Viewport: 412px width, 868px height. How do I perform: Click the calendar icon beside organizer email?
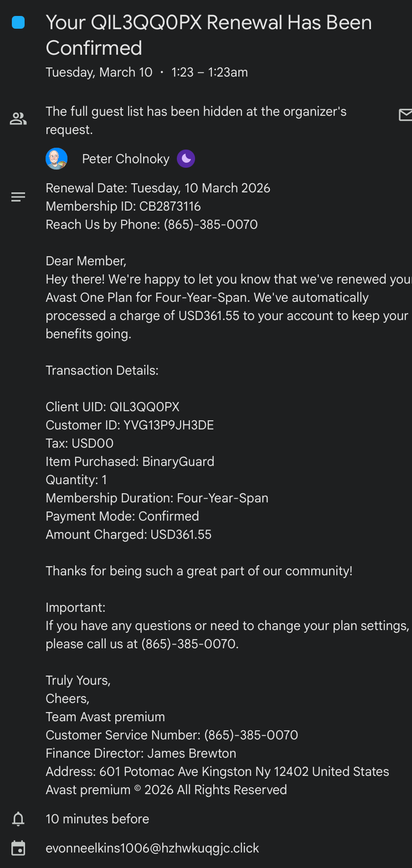[18, 848]
